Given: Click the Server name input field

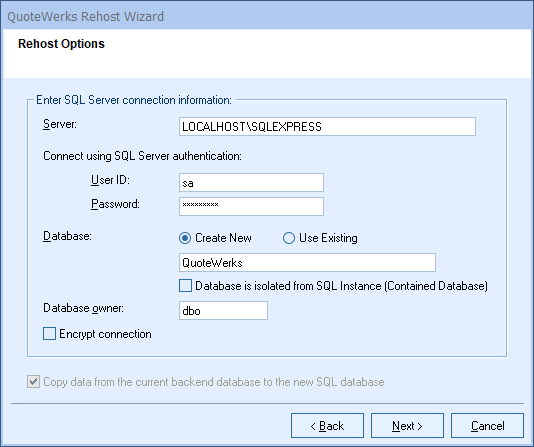Looking at the screenshot, I should [x=327, y=127].
